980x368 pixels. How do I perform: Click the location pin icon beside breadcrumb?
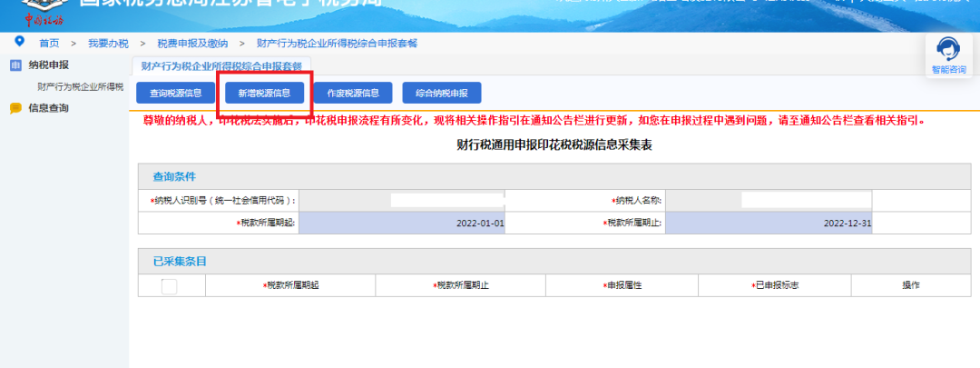(x=19, y=42)
